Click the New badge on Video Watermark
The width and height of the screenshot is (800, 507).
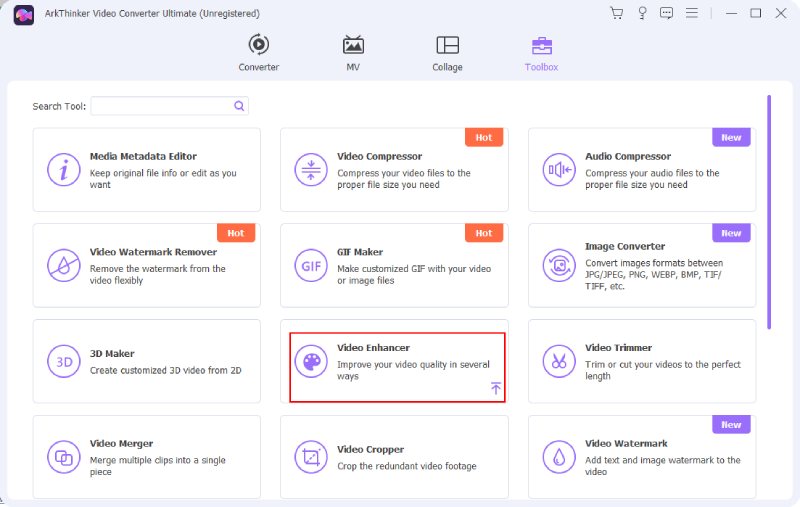[731, 425]
